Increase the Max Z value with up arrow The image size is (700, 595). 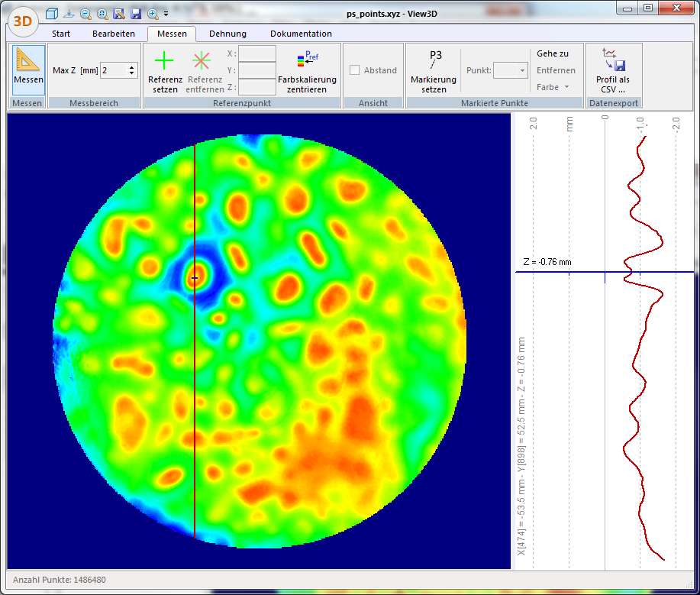(x=133, y=67)
